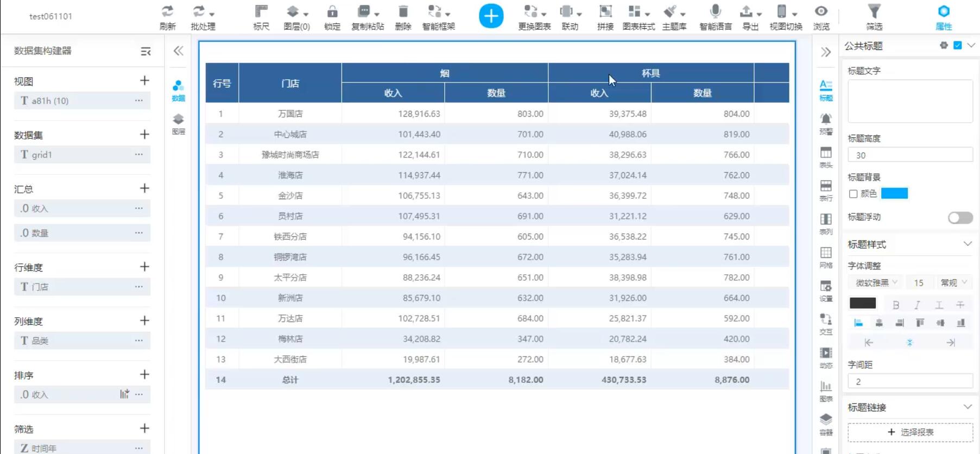Viewport: 980px width, 454px height.
Task: Toggle the 公共标题 blue checkbox
Action: point(958,46)
